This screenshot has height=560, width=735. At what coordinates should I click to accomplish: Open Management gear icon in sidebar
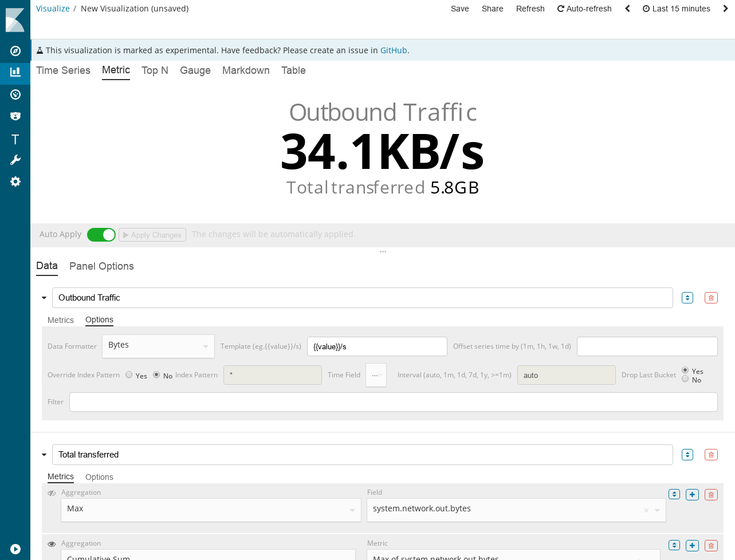[15, 182]
